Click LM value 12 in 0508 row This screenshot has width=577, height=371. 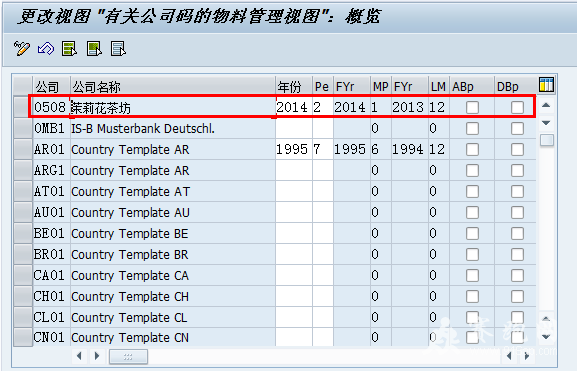tap(439, 107)
